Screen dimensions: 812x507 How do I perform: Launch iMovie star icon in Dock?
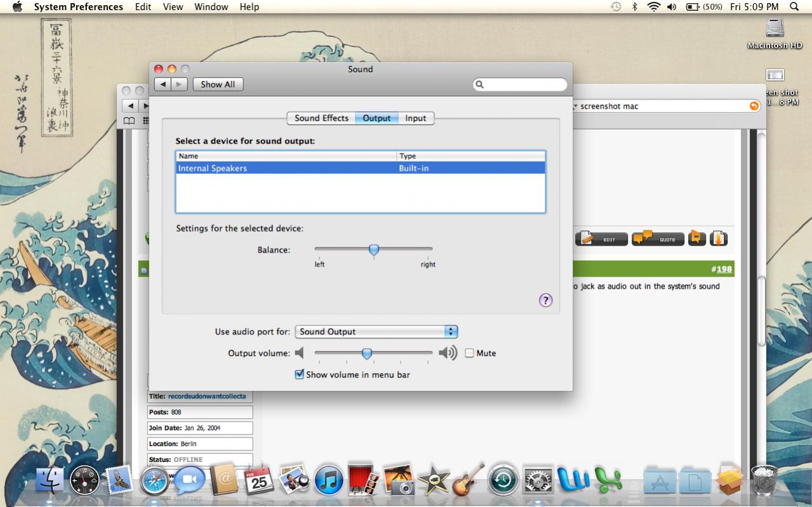[434, 480]
